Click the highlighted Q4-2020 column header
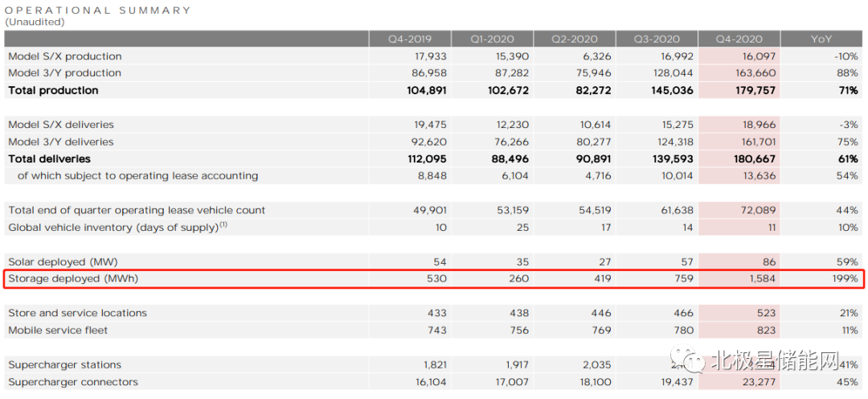Viewport: 868px width, 399px height. coord(738,39)
